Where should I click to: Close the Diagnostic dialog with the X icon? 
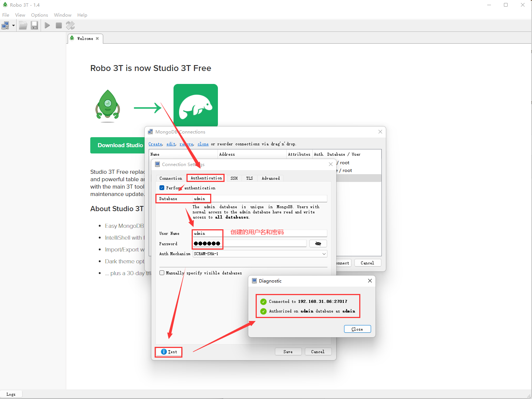pyautogui.click(x=370, y=281)
